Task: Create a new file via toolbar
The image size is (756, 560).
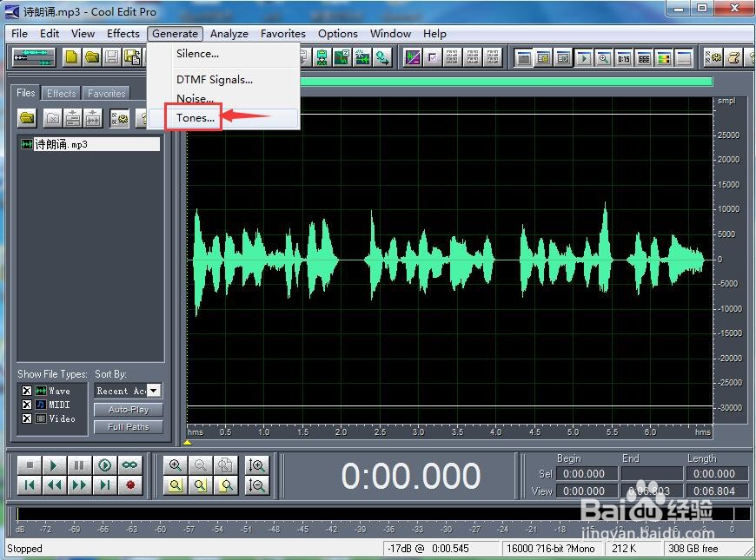Action: click(x=71, y=58)
